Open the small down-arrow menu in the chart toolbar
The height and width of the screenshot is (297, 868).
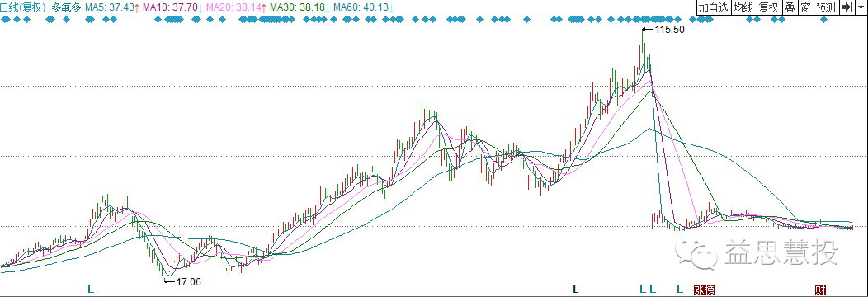tap(861, 7)
